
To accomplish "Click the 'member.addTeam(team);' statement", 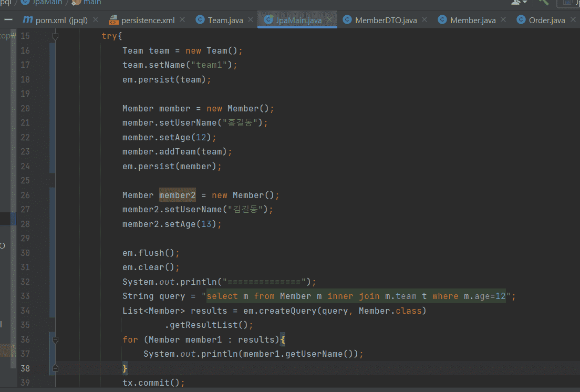I will coord(177,152).
